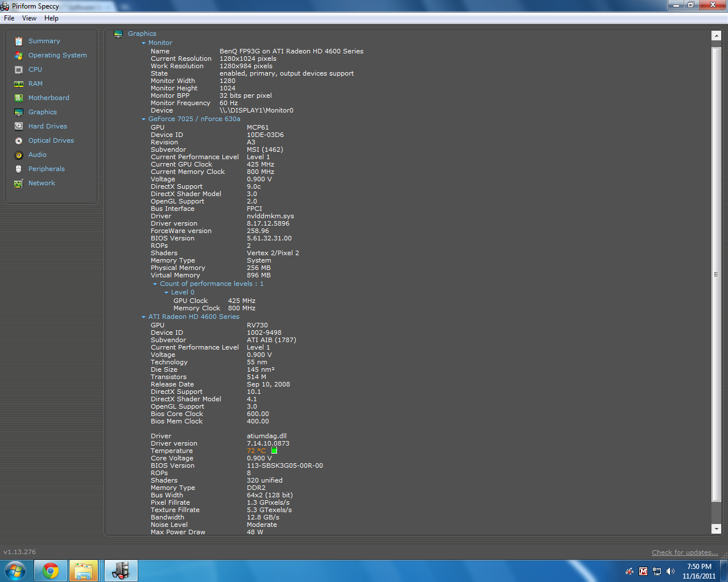Click the Subvendor MSI (1462) value

(265, 149)
